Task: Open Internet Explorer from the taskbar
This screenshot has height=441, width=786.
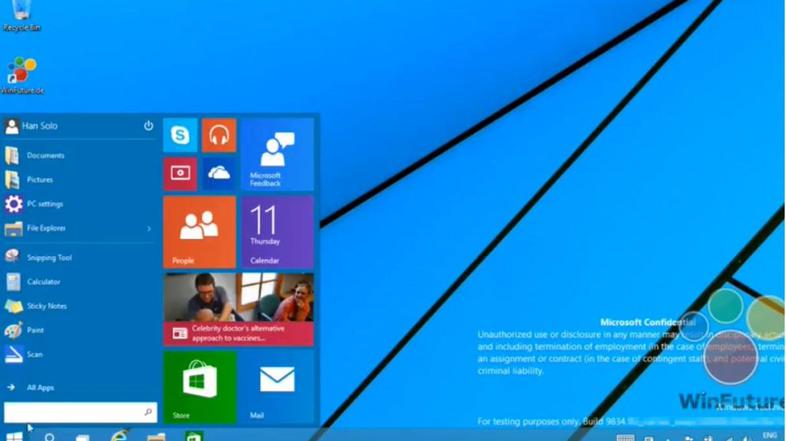Action: pos(119,435)
